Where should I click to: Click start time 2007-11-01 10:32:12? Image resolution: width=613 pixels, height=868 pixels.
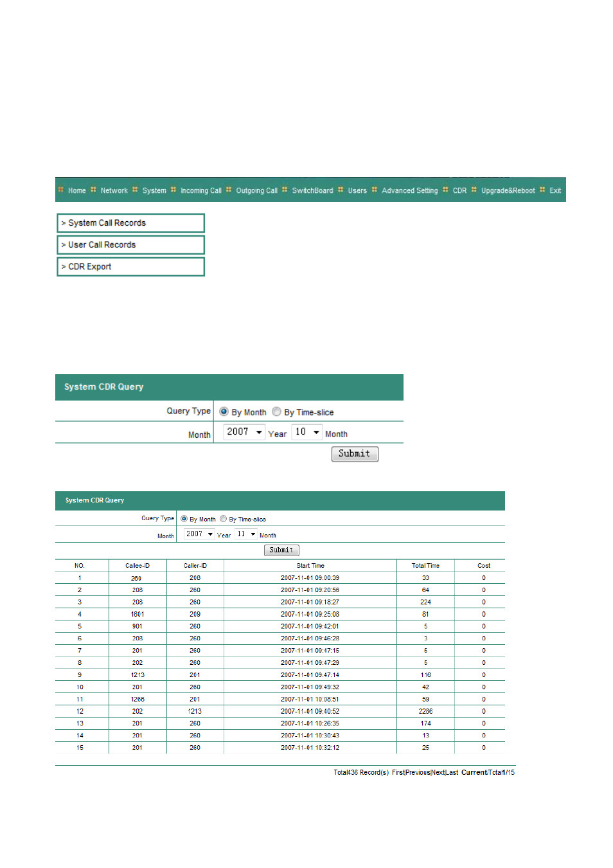click(310, 748)
